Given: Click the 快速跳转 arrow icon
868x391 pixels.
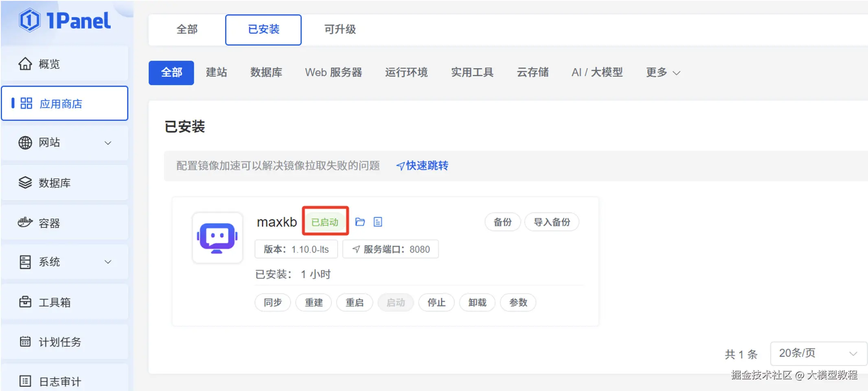Looking at the screenshot, I should click(400, 166).
